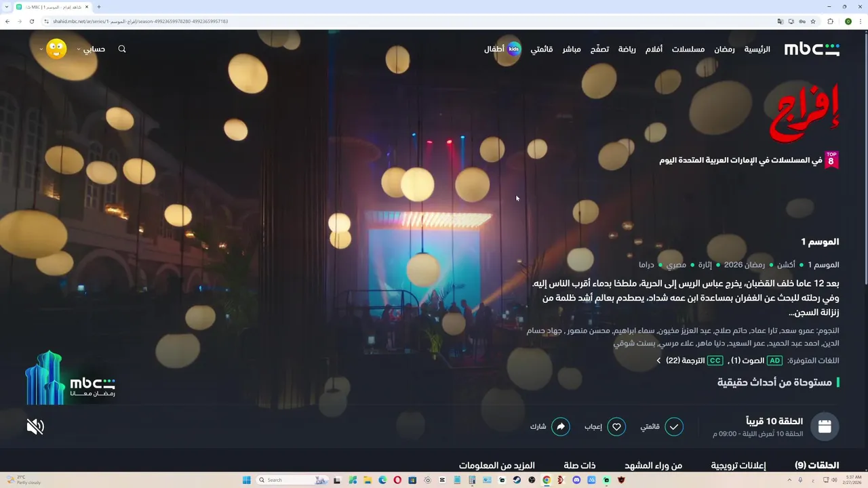Screen dimensions: 868x488
Task: Open a new Chrome tab
Action: coord(99,7)
